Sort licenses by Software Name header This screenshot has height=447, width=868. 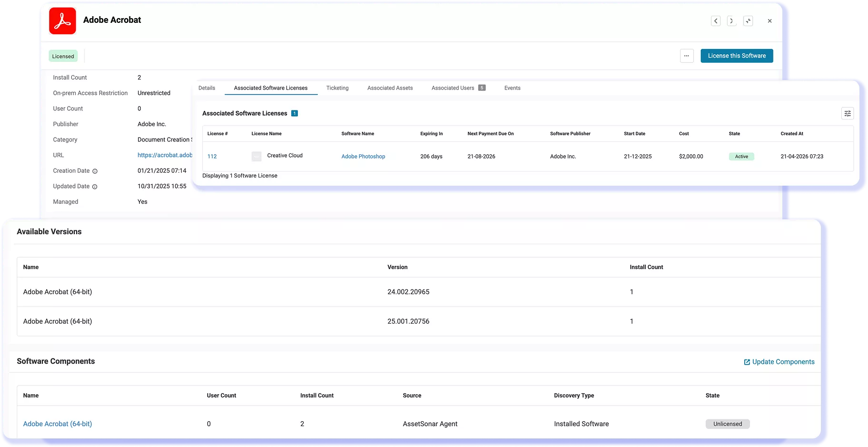pyautogui.click(x=357, y=134)
